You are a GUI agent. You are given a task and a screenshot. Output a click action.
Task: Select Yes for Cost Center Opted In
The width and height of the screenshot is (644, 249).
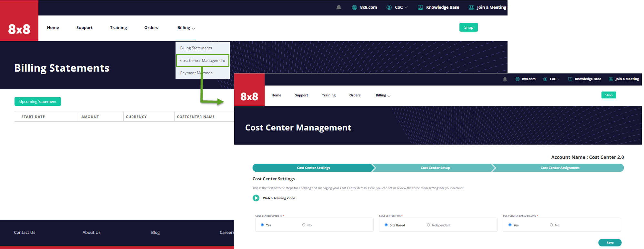coord(262,225)
